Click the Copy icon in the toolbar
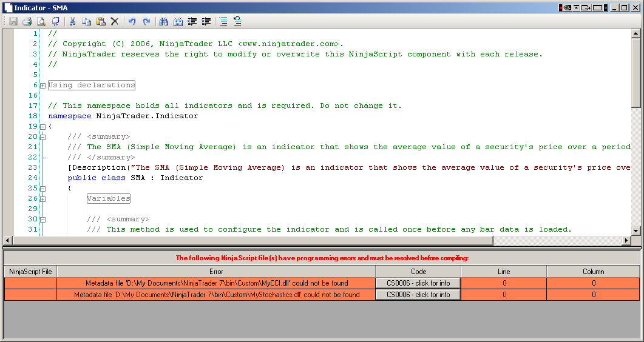644x342 pixels. tap(86, 21)
